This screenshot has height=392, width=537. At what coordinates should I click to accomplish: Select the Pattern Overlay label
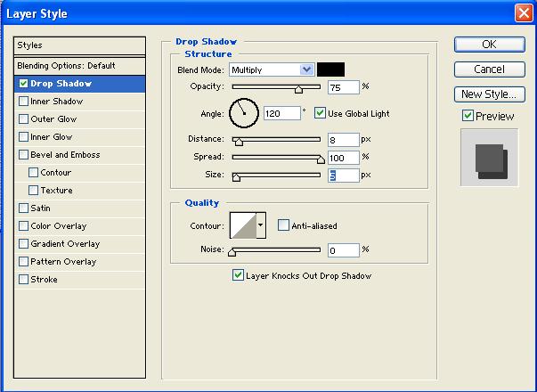click(63, 262)
